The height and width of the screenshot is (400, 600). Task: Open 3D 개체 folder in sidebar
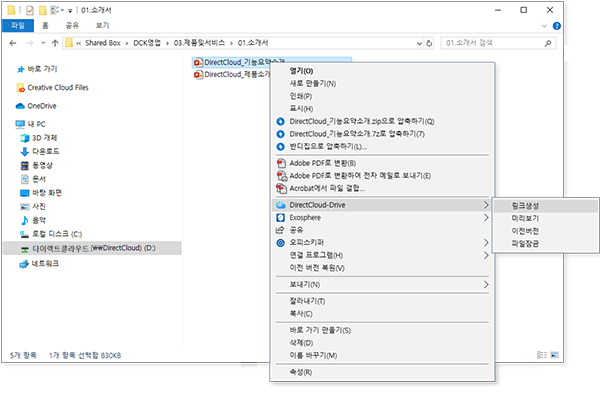[39, 138]
